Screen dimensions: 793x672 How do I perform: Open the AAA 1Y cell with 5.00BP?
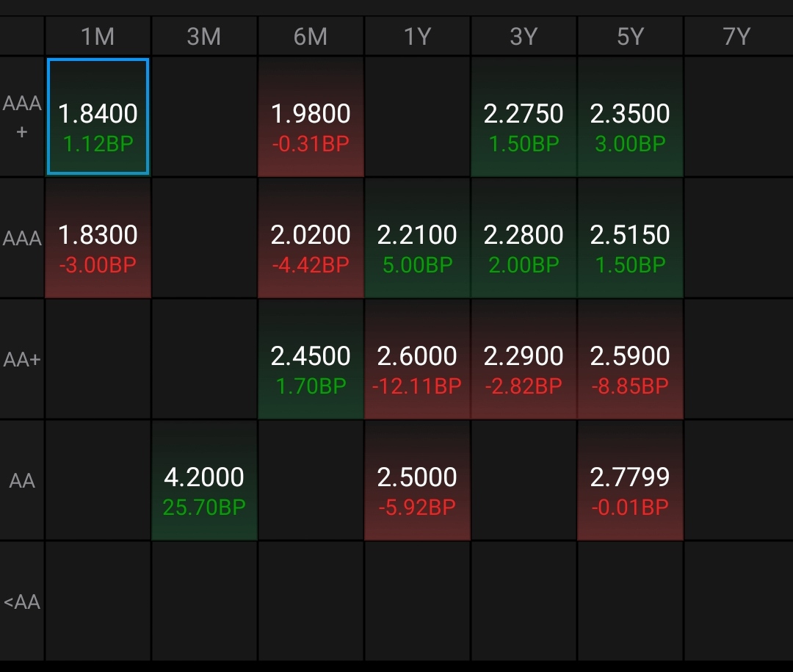[417, 239]
